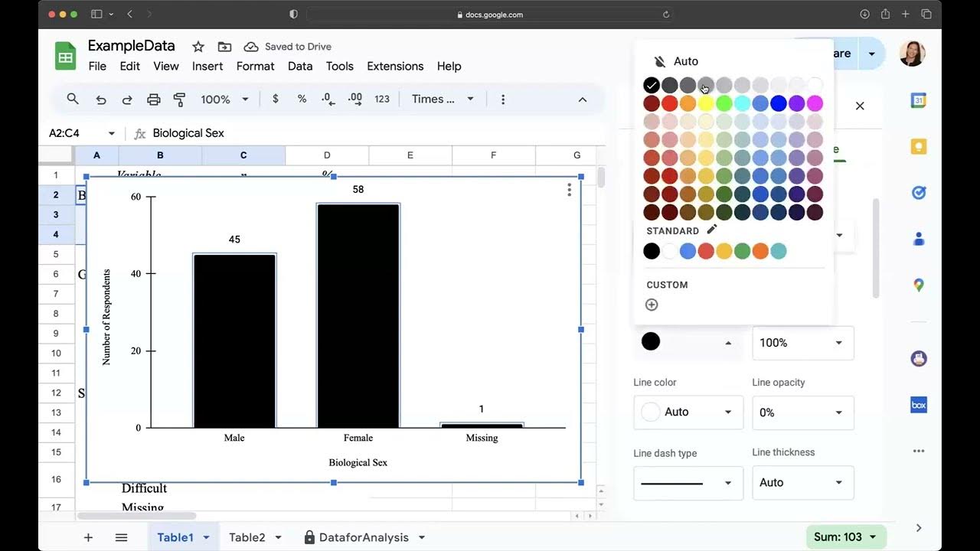Switch to the Table2 sheet tab
Screen dimensions: 980x551
pos(247,537)
